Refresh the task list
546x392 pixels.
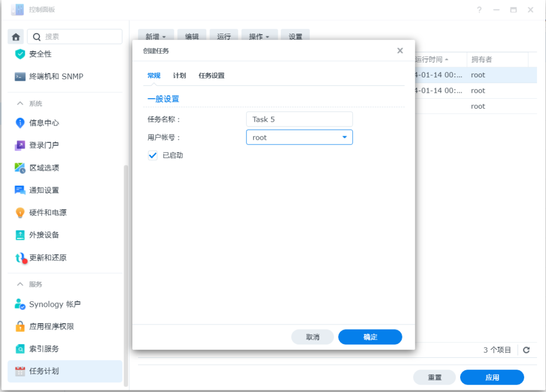(x=526, y=350)
